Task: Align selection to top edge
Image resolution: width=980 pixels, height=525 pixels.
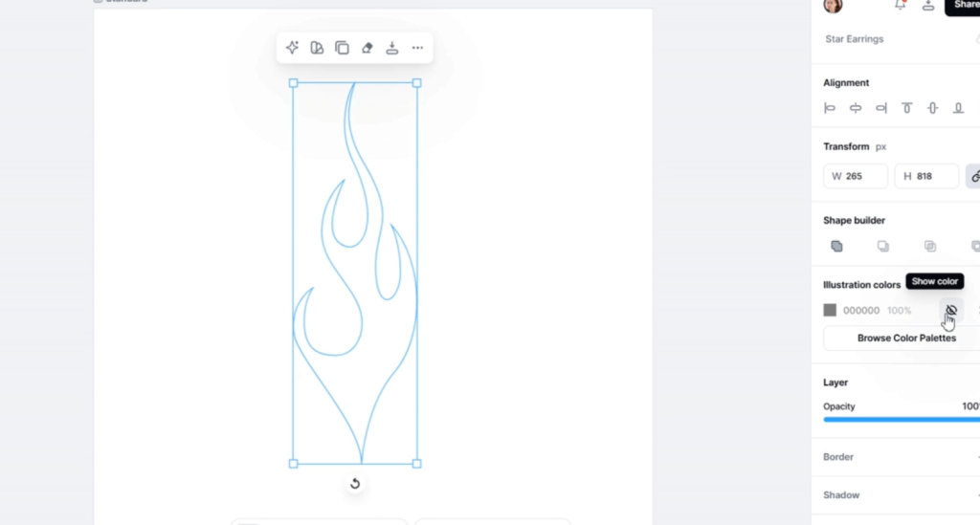Action: point(907,108)
